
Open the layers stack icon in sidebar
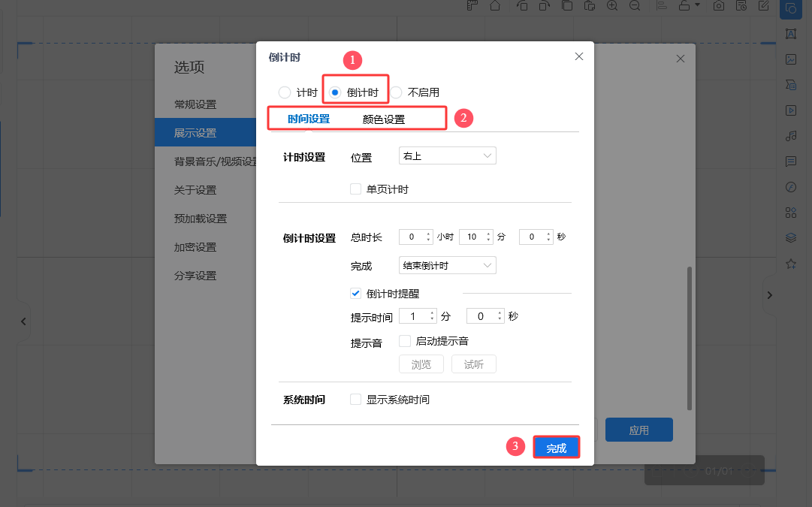click(x=790, y=238)
